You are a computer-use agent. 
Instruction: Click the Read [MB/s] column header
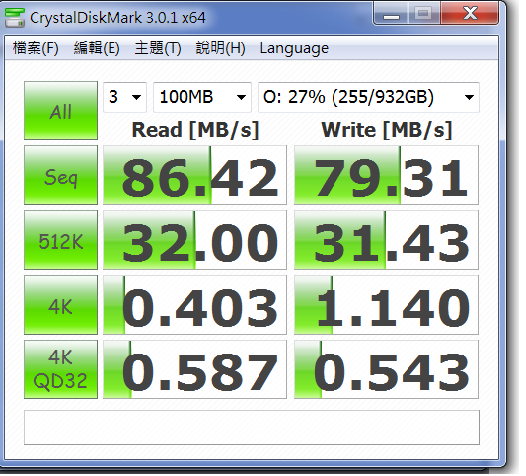(x=196, y=130)
